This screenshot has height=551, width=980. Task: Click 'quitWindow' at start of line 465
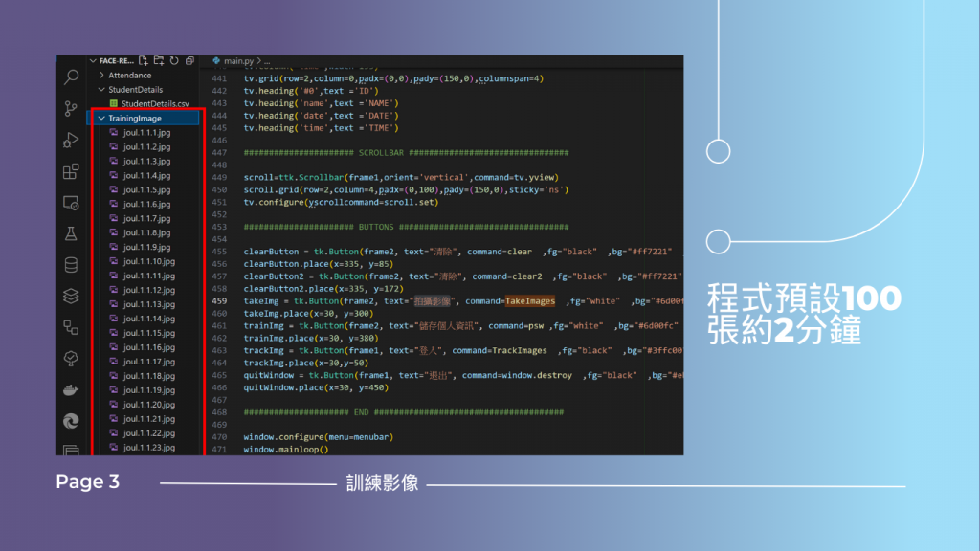(x=269, y=375)
